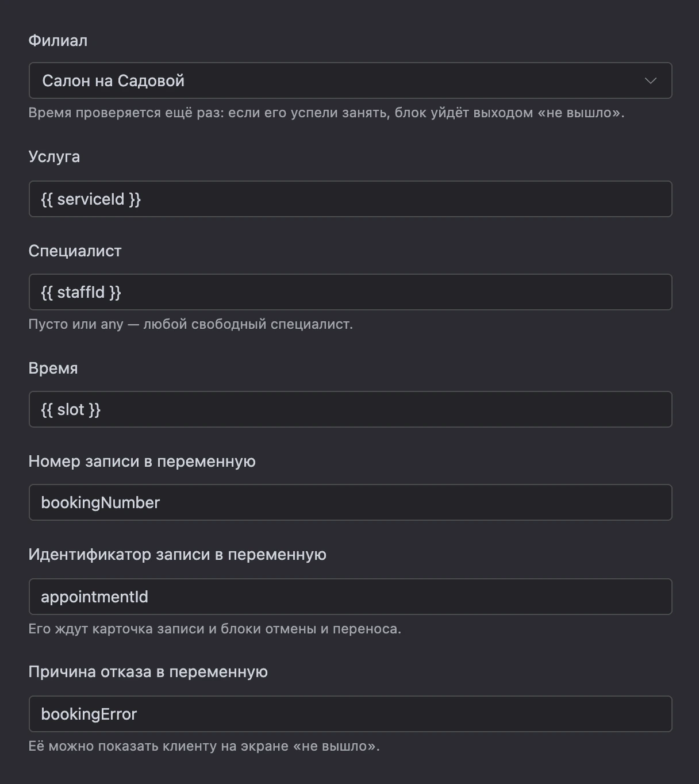Viewport: 699px width, 784px height.
Task: Focus the Специалист field containing {{ staffId }}
Action: point(350,292)
